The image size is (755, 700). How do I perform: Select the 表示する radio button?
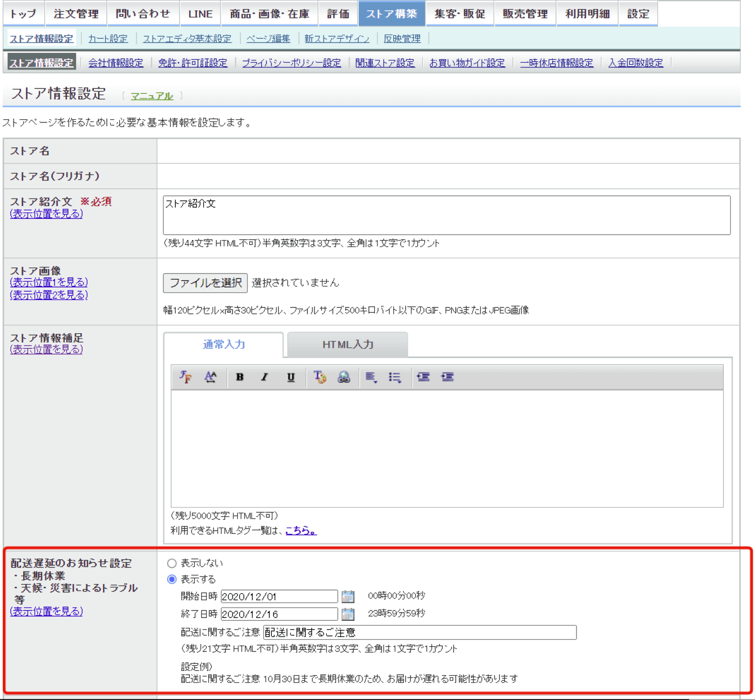[x=172, y=579]
